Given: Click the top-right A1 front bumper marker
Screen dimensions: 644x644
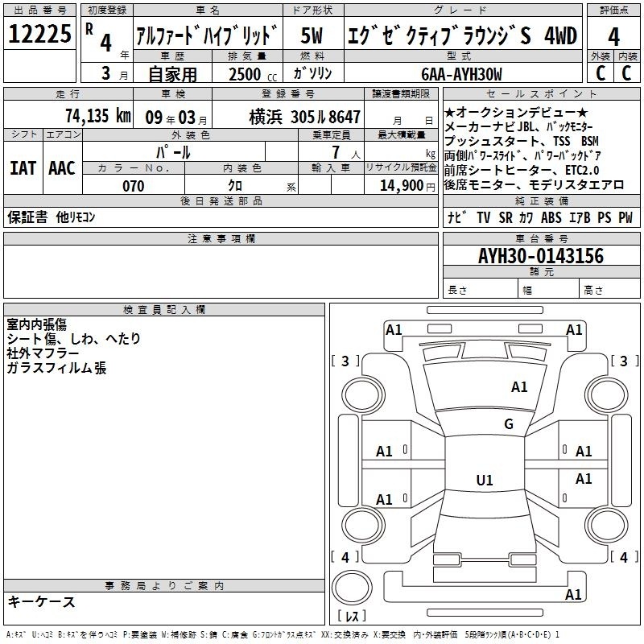Looking at the screenshot, I should point(574,329).
